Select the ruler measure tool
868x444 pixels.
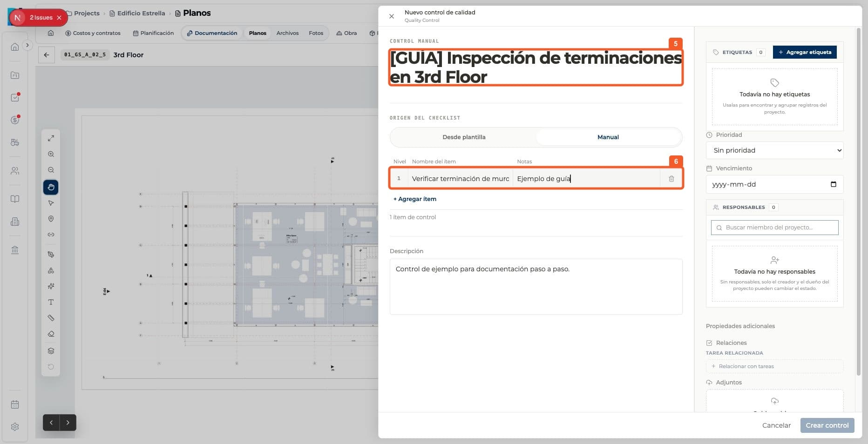[x=51, y=318]
